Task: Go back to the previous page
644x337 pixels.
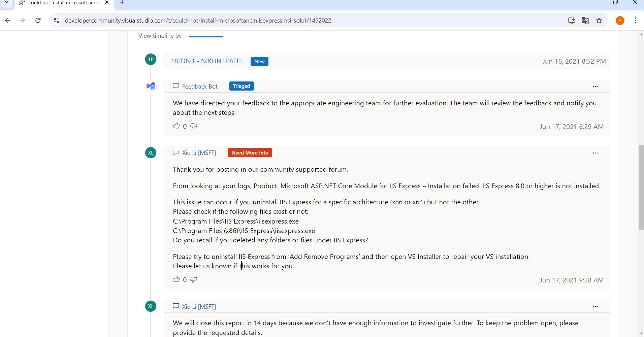Action: [7, 21]
